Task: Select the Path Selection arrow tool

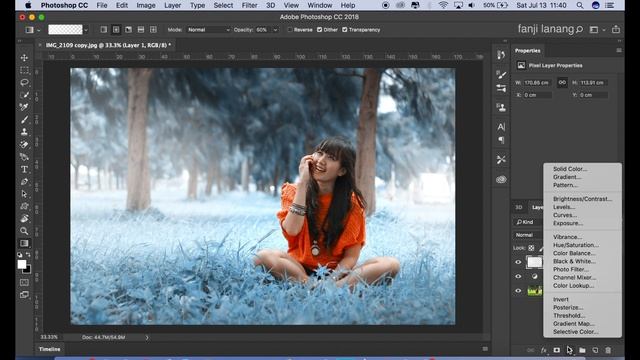Action: tap(24, 194)
